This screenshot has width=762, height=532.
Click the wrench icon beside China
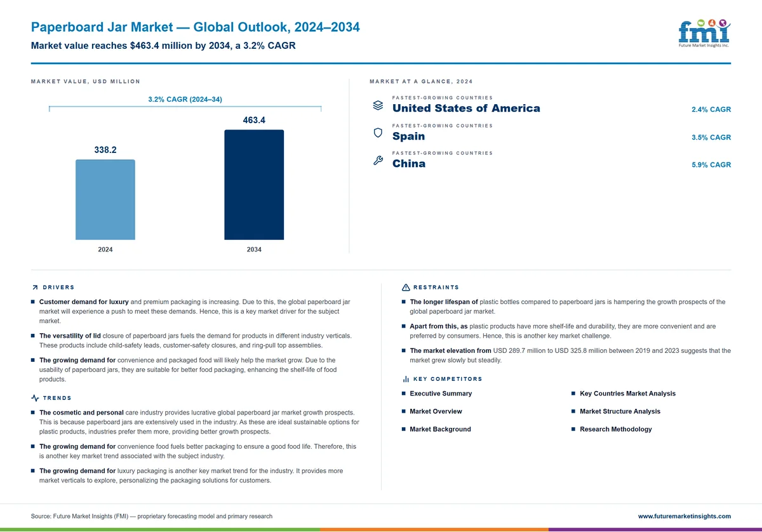click(x=377, y=161)
